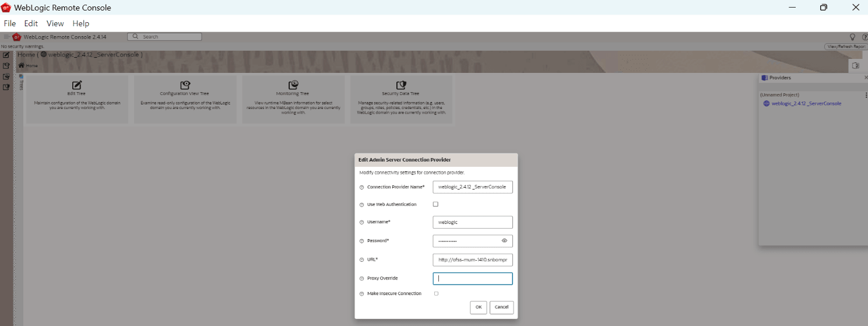868x326 pixels.
Task: Open the Monitoring Tree card
Action: [293, 99]
